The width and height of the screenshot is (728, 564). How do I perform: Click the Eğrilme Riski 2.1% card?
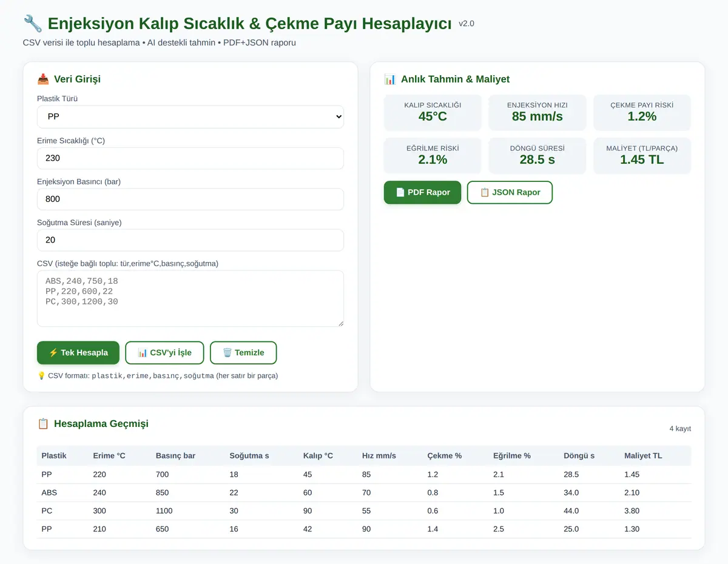coord(433,156)
